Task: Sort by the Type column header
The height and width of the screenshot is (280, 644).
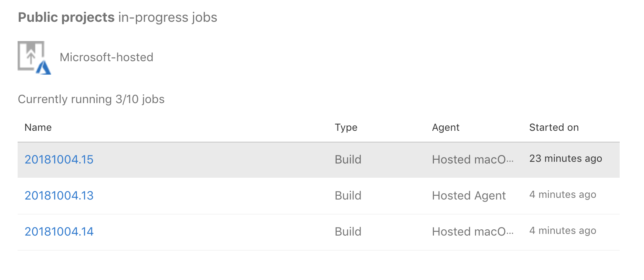Action: [346, 127]
